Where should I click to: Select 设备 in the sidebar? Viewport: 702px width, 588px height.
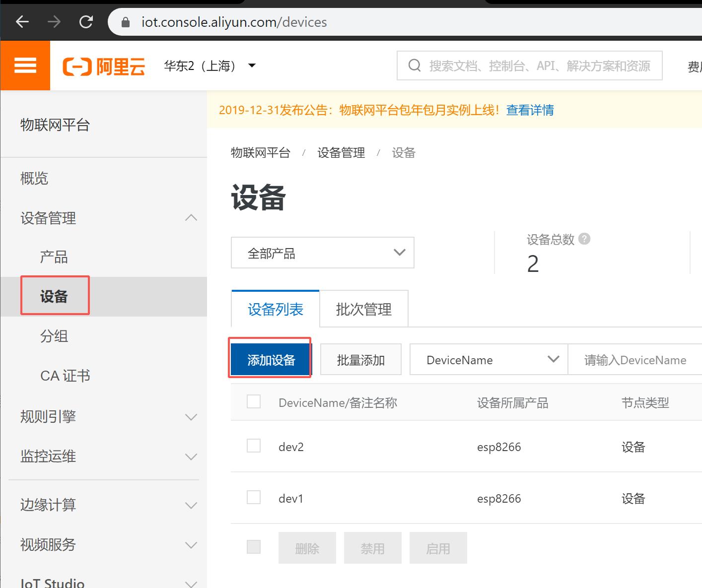point(55,295)
